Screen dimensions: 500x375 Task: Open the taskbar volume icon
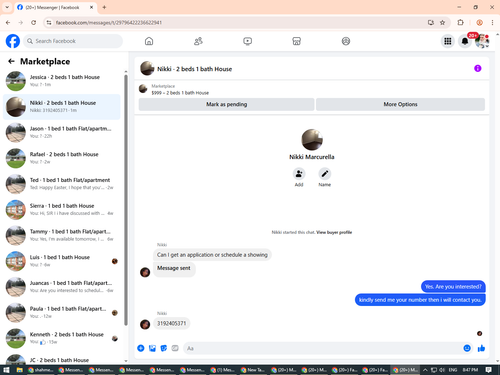click(x=442, y=370)
